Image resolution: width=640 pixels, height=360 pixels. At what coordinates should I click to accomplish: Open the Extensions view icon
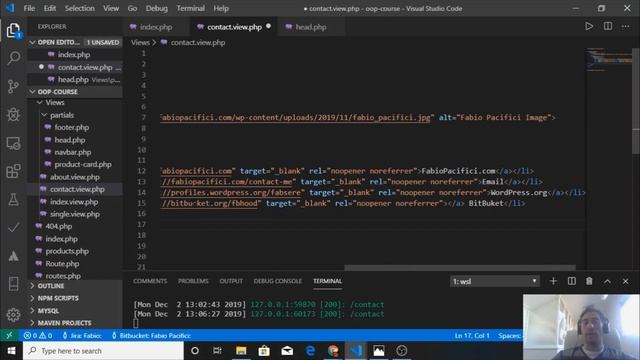tap(13, 171)
